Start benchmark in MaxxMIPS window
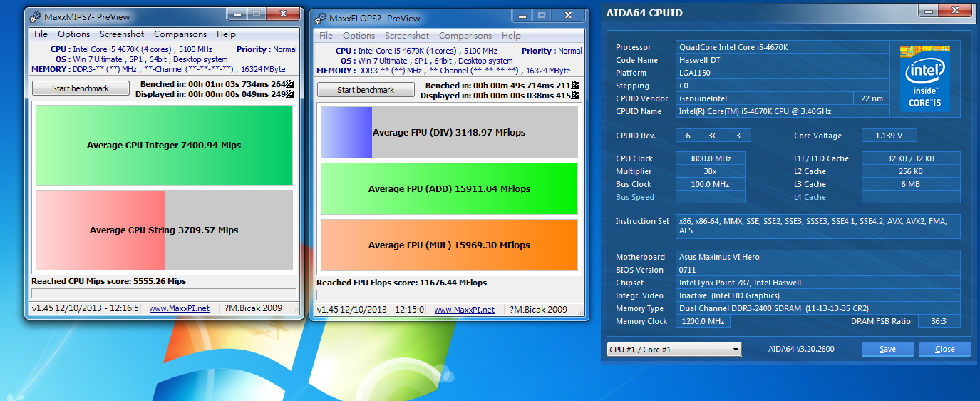The height and width of the screenshot is (401, 980). point(81,88)
